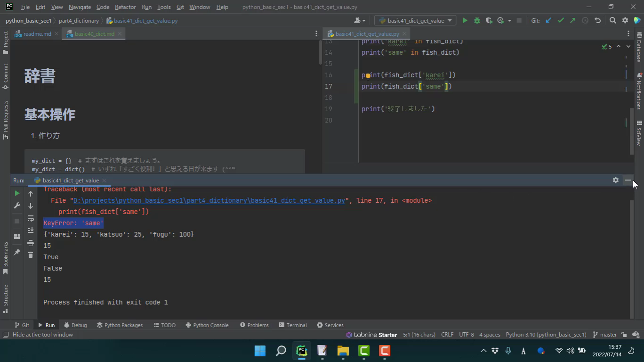Toggle soft-wrap in Run console
Viewport: 644px width, 362px height.
pyautogui.click(x=31, y=218)
